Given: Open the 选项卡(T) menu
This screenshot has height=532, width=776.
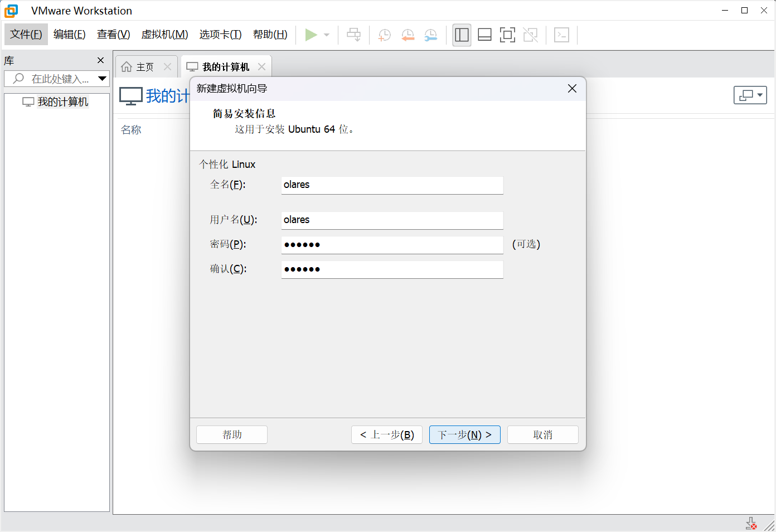Looking at the screenshot, I should click(x=221, y=35).
